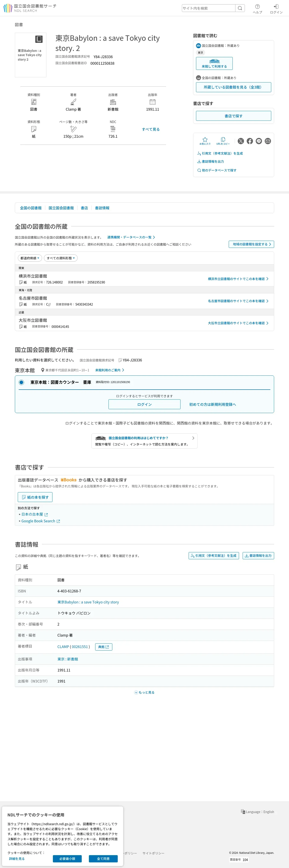Open 来館利用のご案内 chevron link
This screenshot has width=289, height=868.
tap(110, 370)
